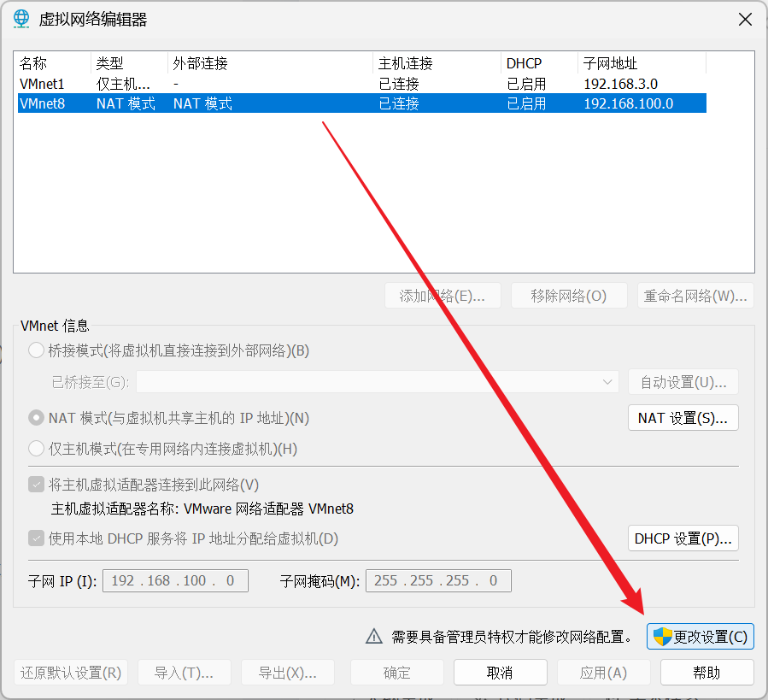
Task: Click the Subnet IP (子网 IP) input field
Action: click(175, 580)
